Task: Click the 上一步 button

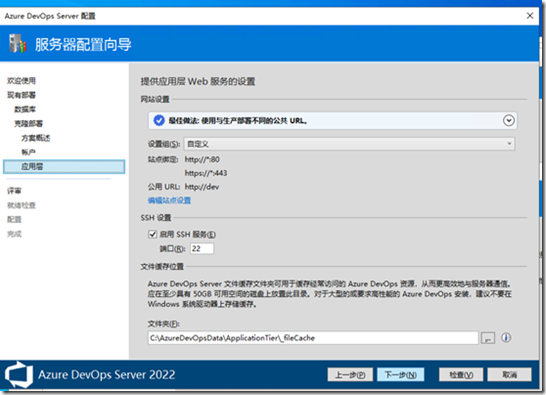Action: 350,375
